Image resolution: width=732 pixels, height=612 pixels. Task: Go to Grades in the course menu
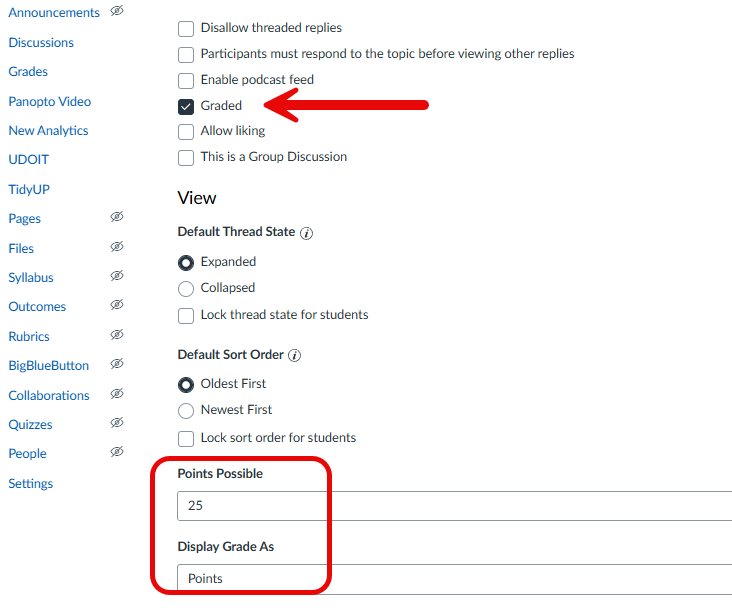(28, 71)
